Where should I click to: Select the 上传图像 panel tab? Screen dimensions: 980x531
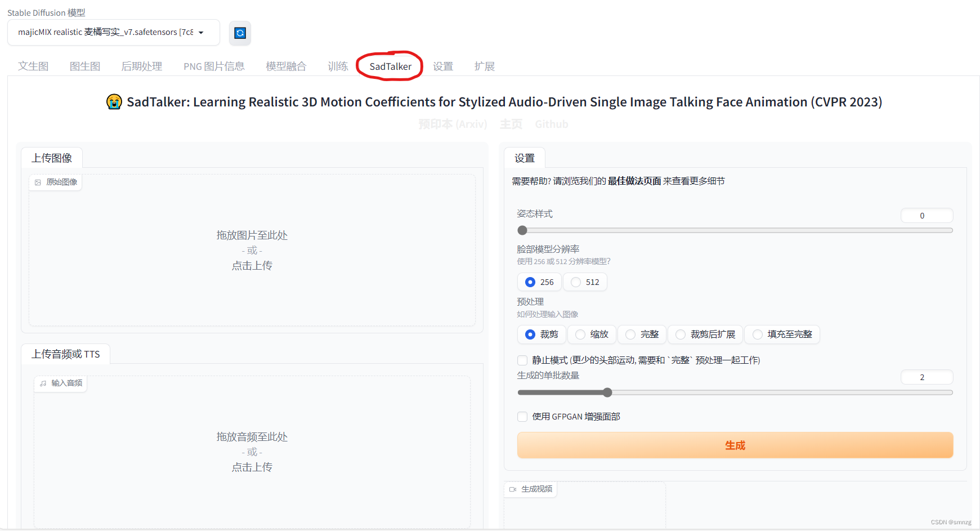(52, 158)
